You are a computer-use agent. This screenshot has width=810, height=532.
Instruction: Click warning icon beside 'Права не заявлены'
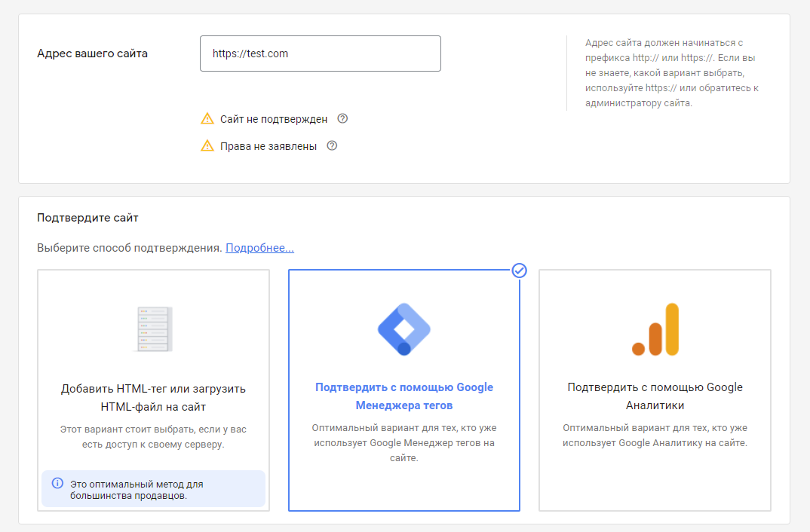(x=207, y=146)
